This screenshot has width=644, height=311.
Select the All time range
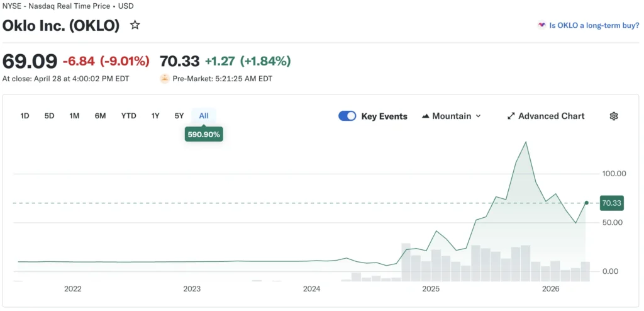204,116
